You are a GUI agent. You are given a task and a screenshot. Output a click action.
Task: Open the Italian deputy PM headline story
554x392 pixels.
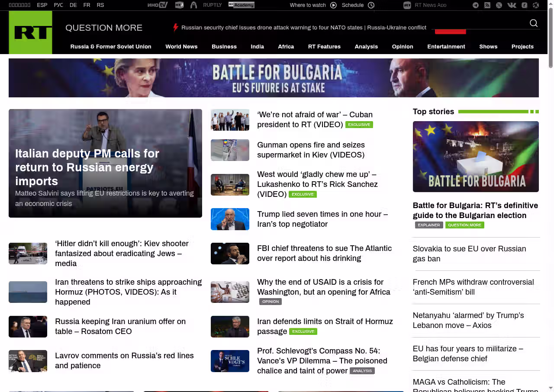click(87, 167)
